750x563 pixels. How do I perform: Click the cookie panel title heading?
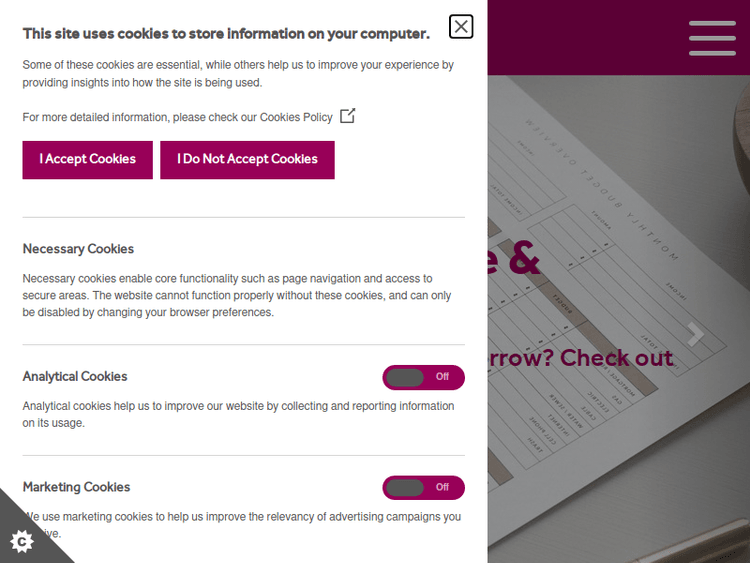226,34
